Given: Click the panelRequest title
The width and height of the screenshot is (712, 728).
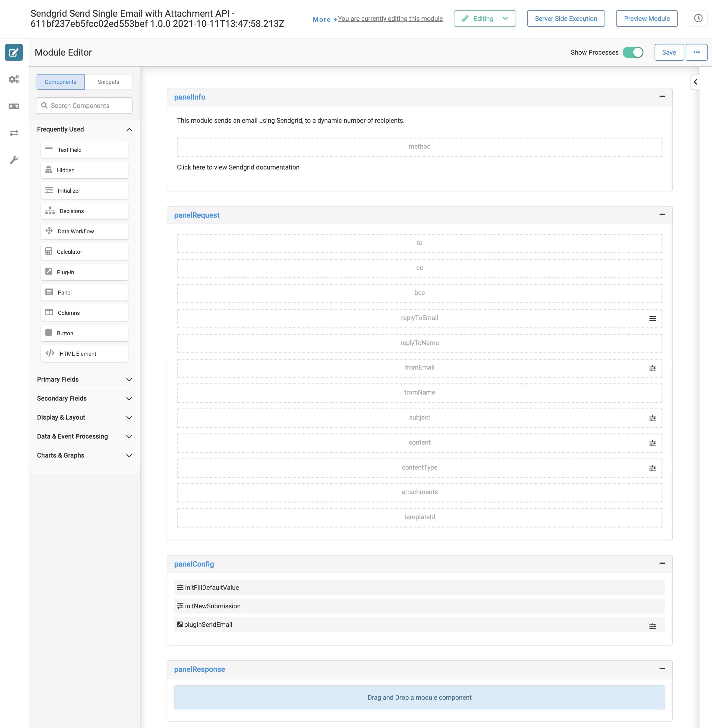Looking at the screenshot, I should click(197, 215).
